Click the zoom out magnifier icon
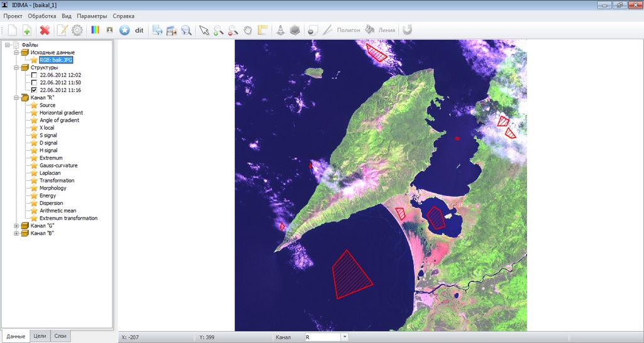The image size is (644, 343). tap(233, 30)
